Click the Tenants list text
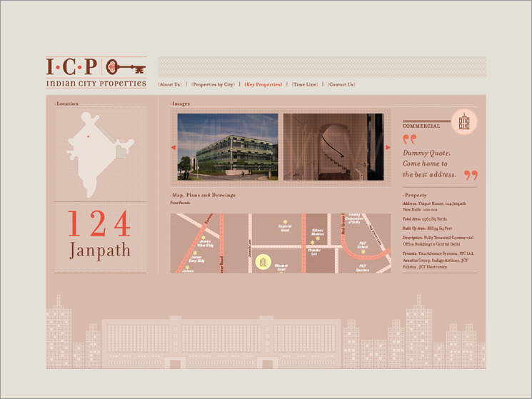Screen dimensions: 532x399 (x=438, y=260)
